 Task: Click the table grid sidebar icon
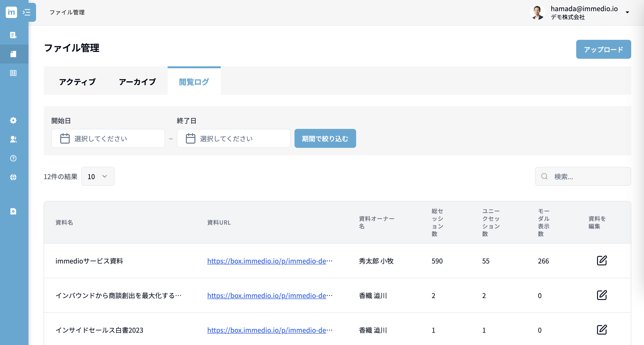13,73
